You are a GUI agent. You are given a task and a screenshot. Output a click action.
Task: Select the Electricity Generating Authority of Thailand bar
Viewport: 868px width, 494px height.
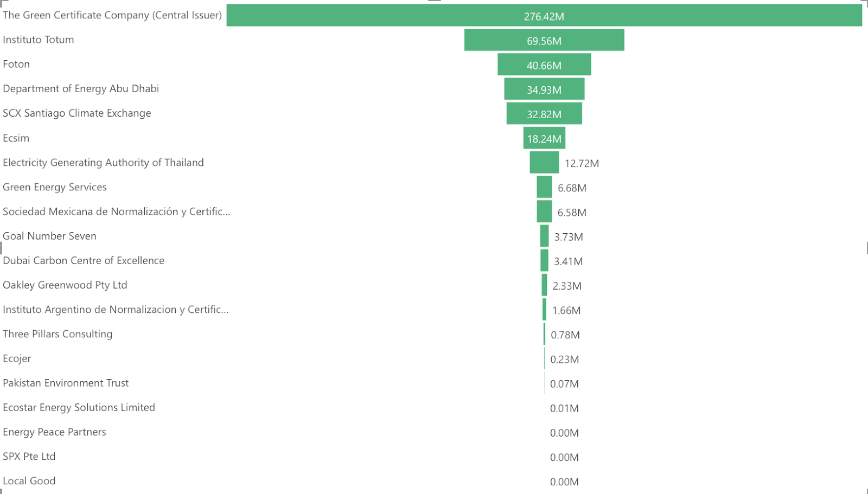point(544,163)
